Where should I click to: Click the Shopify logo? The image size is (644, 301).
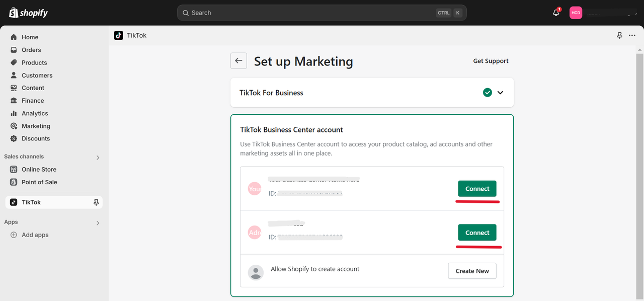29,13
